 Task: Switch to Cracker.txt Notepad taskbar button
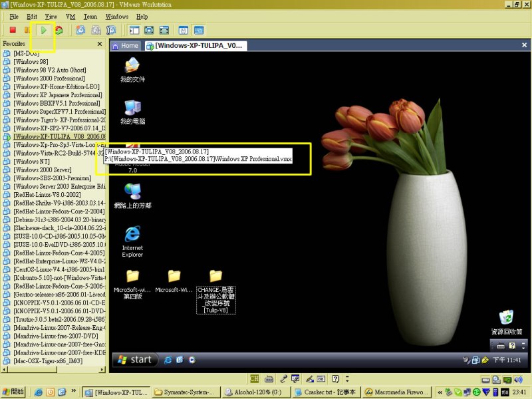pyautogui.click(x=326, y=392)
